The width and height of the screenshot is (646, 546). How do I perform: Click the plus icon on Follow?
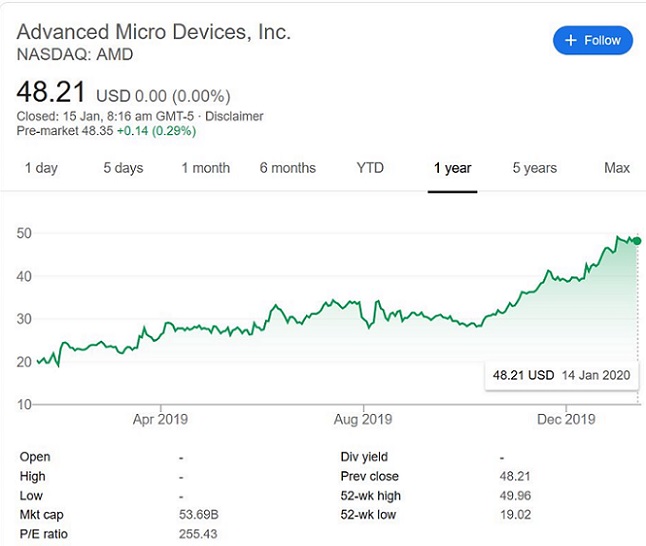point(571,40)
